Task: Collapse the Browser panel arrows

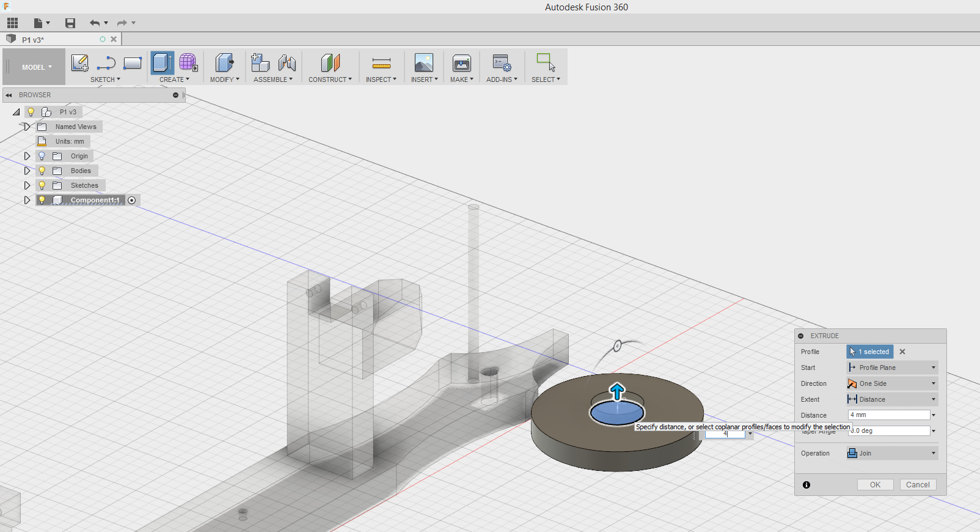Action: pos(9,95)
